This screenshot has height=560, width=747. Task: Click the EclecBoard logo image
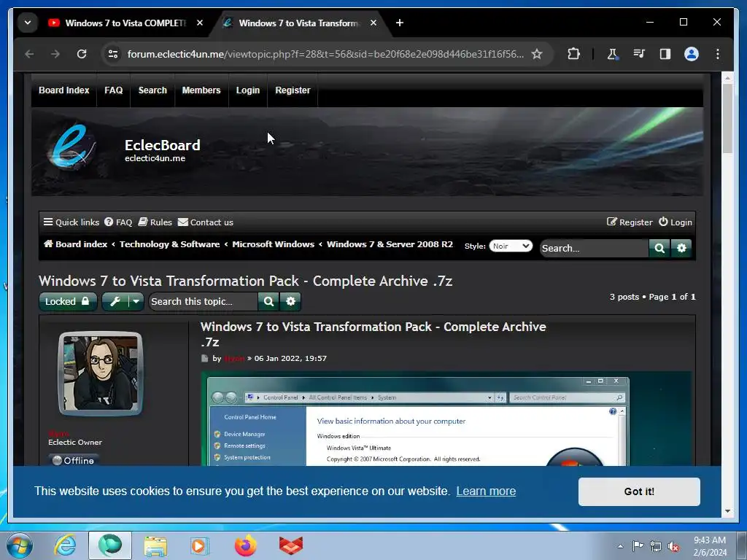(71, 147)
